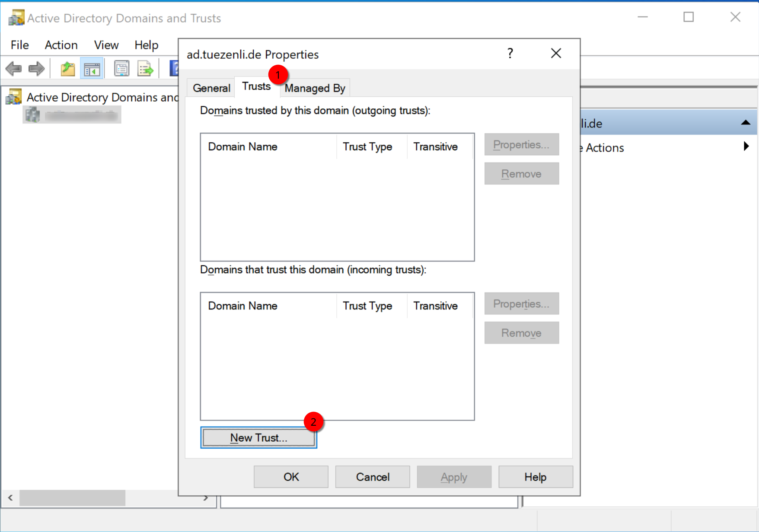Viewport: 759px width, 532px height.
Task: Click the toolbar Properties icon
Action: point(121,68)
